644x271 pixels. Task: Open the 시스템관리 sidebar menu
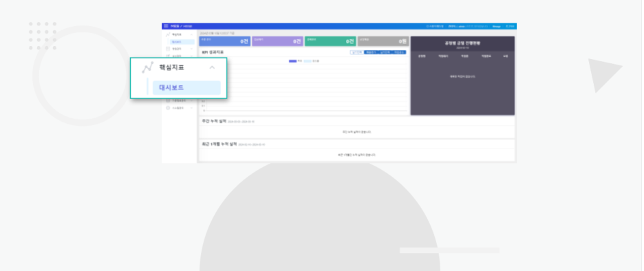pyautogui.click(x=180, y=108)
